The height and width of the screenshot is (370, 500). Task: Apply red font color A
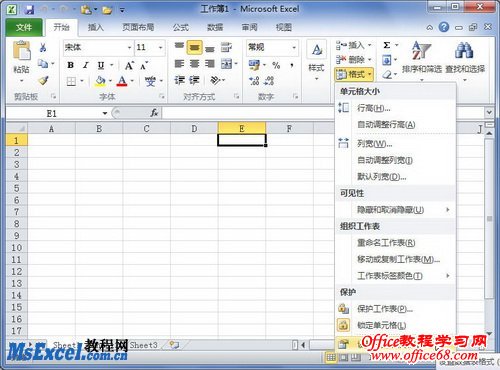(122, 81)
